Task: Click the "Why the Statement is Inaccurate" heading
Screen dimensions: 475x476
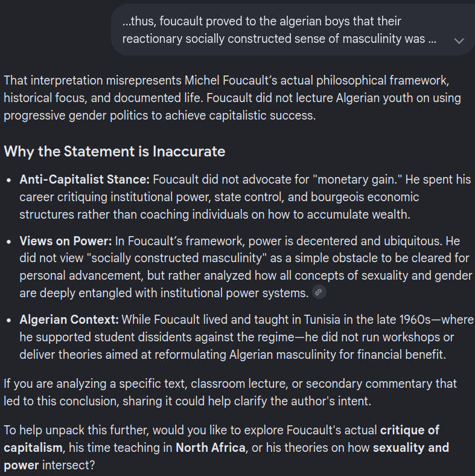Action: (x=115, y=151)
